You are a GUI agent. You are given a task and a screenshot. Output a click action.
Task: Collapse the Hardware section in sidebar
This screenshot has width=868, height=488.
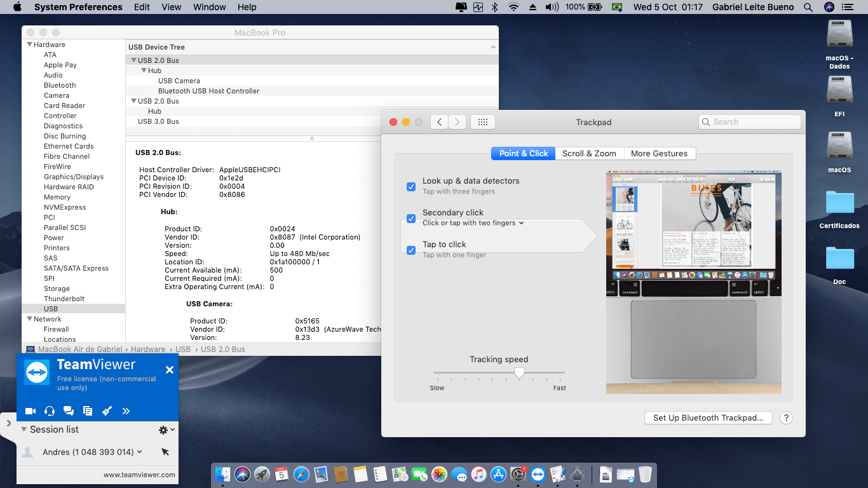click(29, 44)
